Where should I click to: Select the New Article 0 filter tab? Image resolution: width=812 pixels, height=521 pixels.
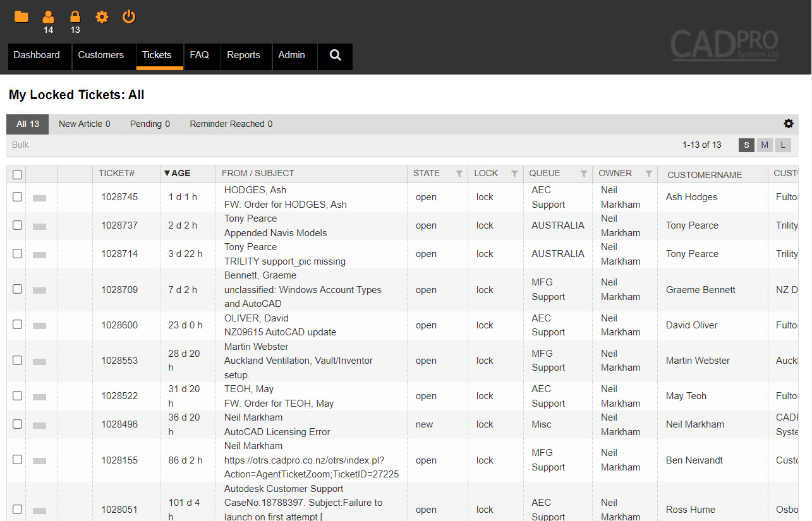pos(85,124)
